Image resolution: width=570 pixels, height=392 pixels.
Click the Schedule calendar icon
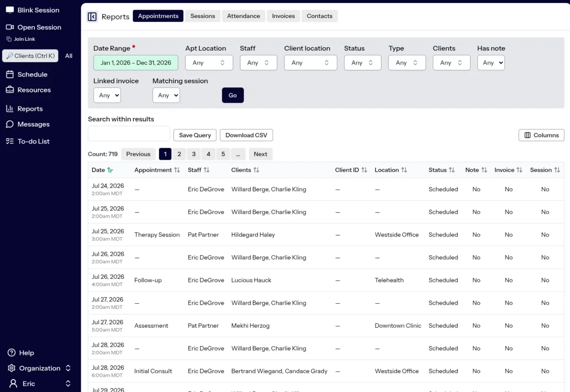pos(9,74)
